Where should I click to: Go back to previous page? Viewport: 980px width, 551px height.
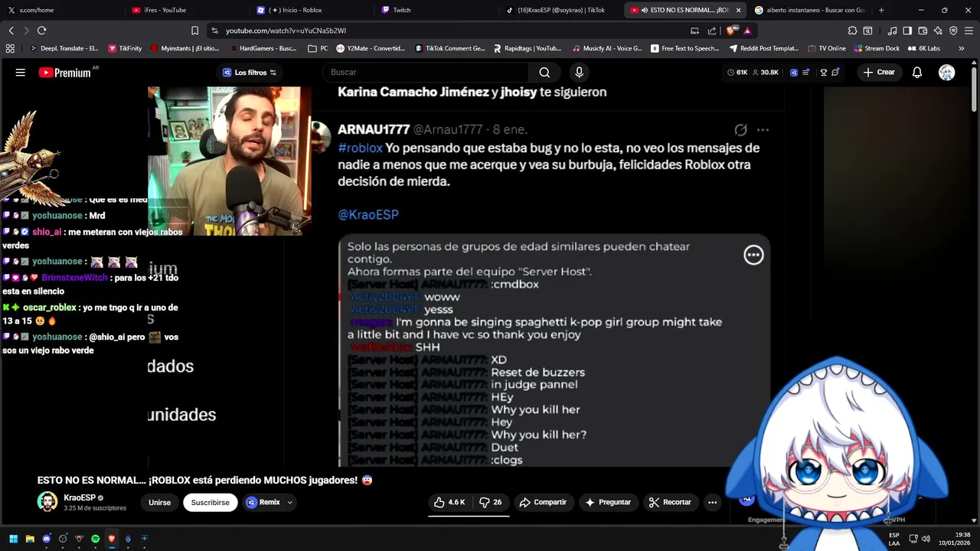coord(11,31)
